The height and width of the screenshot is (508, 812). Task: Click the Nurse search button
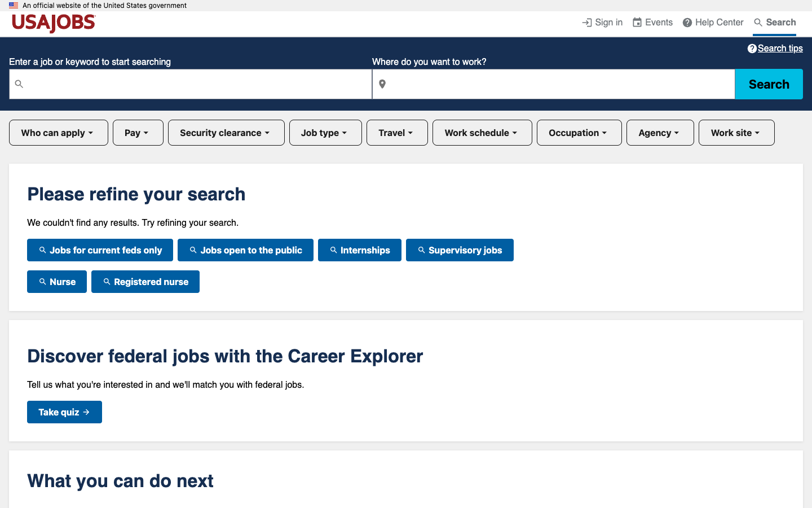[57, 282]
